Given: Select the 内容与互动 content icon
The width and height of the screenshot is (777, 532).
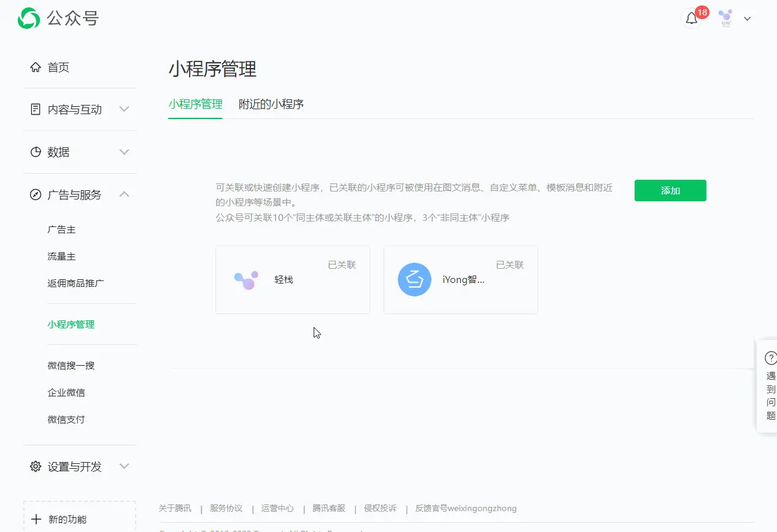Looking at the screenshot, I should pos(35,109).
